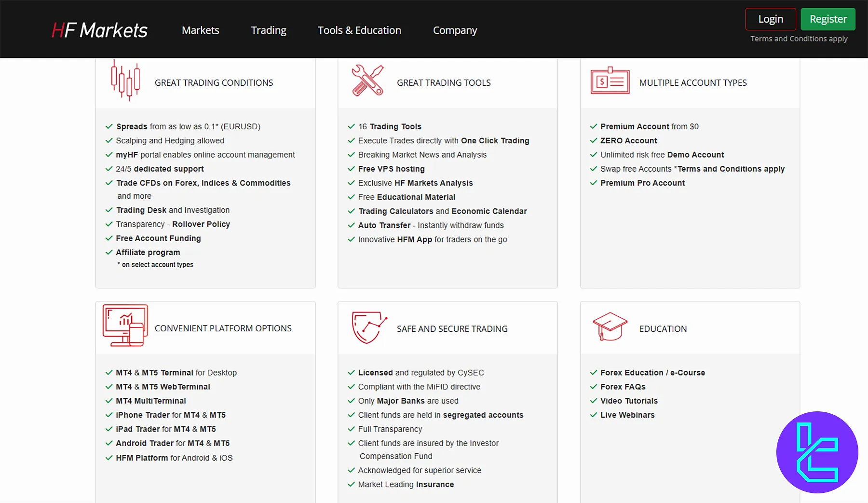Click the Safe and Secure Trading heading

[x=452, y=328]
